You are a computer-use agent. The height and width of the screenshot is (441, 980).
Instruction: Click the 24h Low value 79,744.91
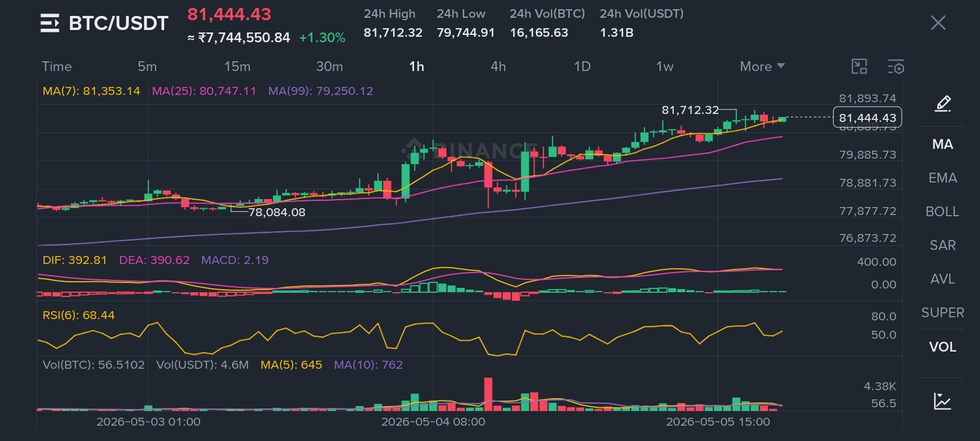tap(466, 32)
